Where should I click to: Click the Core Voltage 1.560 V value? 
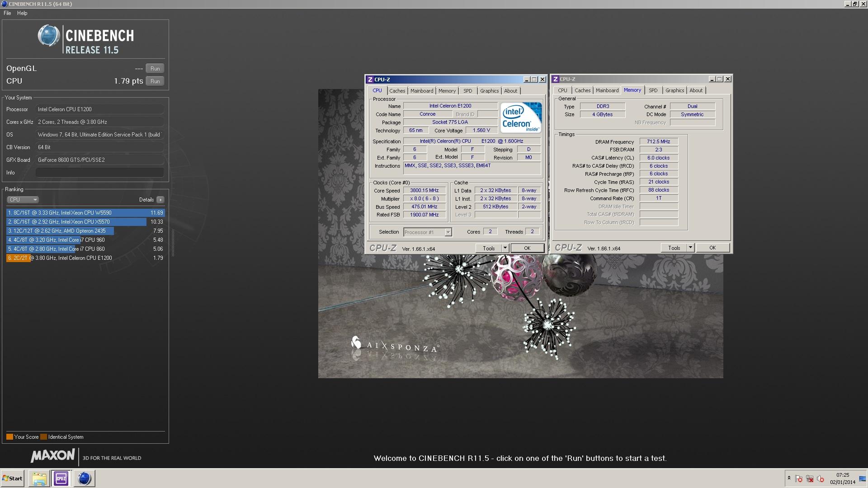point(481,130)
